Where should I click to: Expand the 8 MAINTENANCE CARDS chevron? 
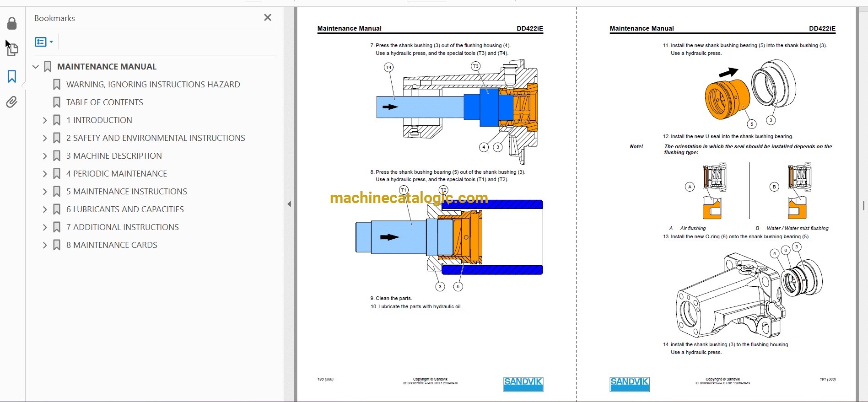tap(45, 245)
